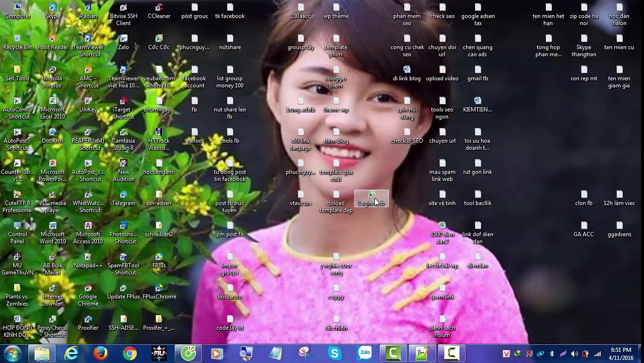The height and width of the screenshot is (363, 644).
Task: Launch the Mozilla Firefox desktop shortcut
Action: pos(53,78)
